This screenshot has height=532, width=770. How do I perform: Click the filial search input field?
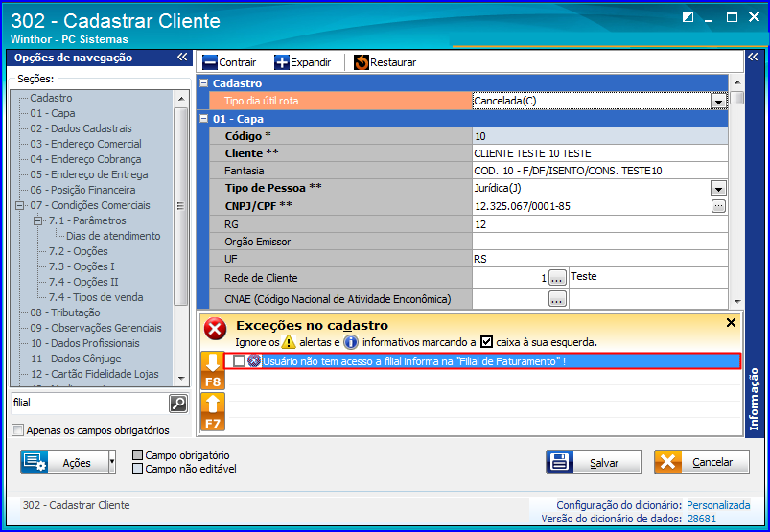(x=89, y=404)
